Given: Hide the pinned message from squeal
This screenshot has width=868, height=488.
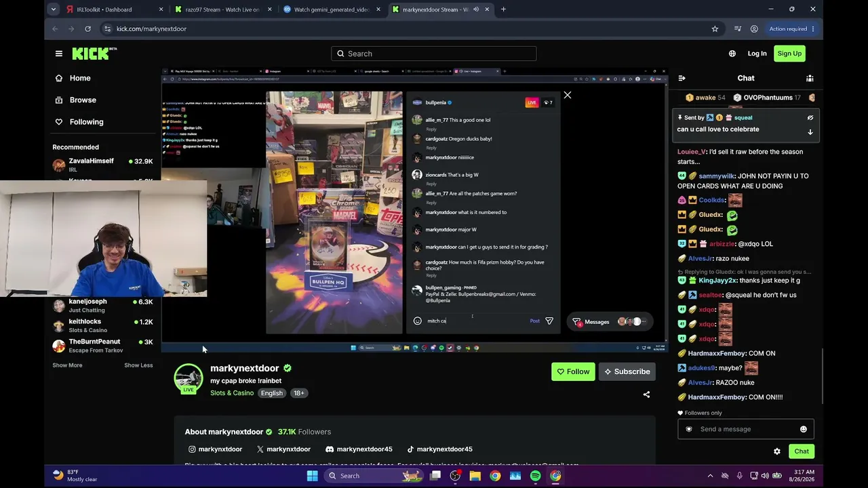Looking at the screenshot, I should pyautogui.click(x=810, y=118).
